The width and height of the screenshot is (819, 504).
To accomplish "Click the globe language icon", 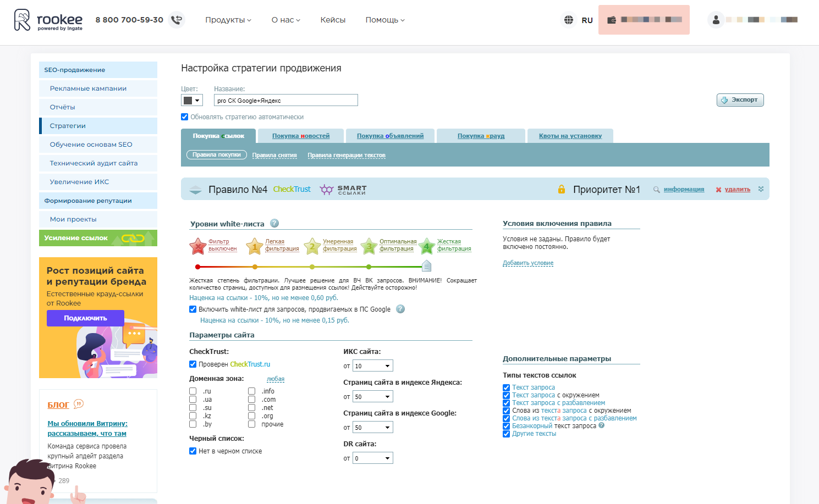I will point(568,20).
